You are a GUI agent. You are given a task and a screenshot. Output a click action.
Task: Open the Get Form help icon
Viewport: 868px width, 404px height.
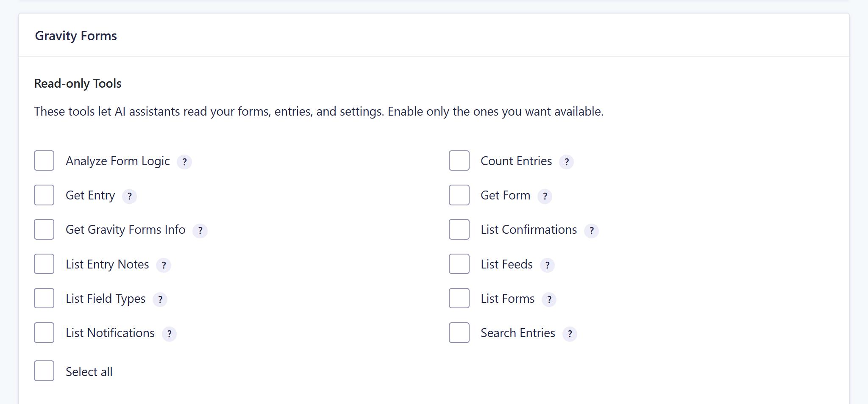coord(545,196)
